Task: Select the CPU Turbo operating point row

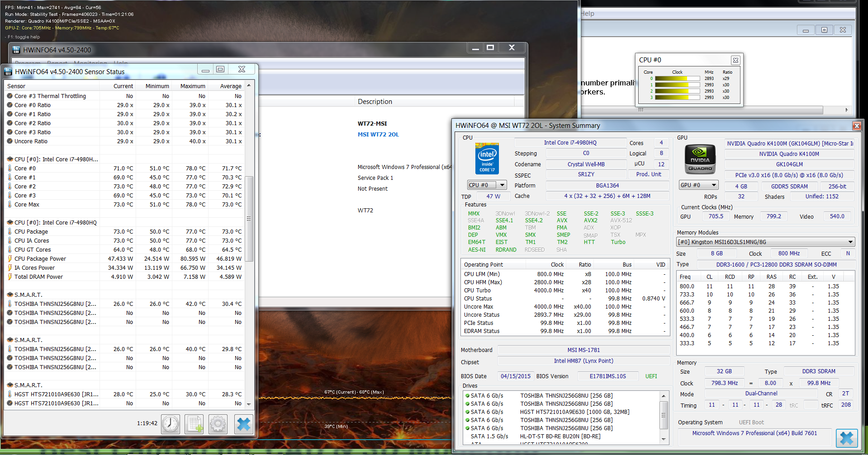Action: (564, 290)
